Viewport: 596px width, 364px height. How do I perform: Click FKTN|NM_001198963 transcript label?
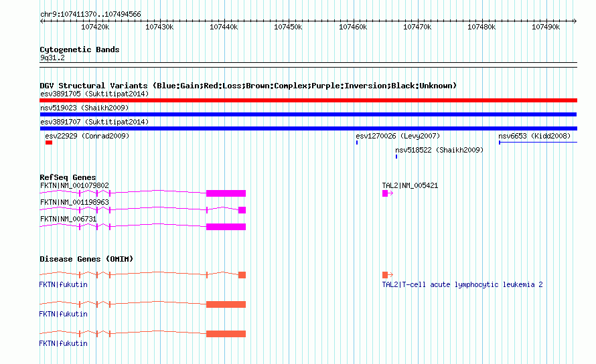74,202
